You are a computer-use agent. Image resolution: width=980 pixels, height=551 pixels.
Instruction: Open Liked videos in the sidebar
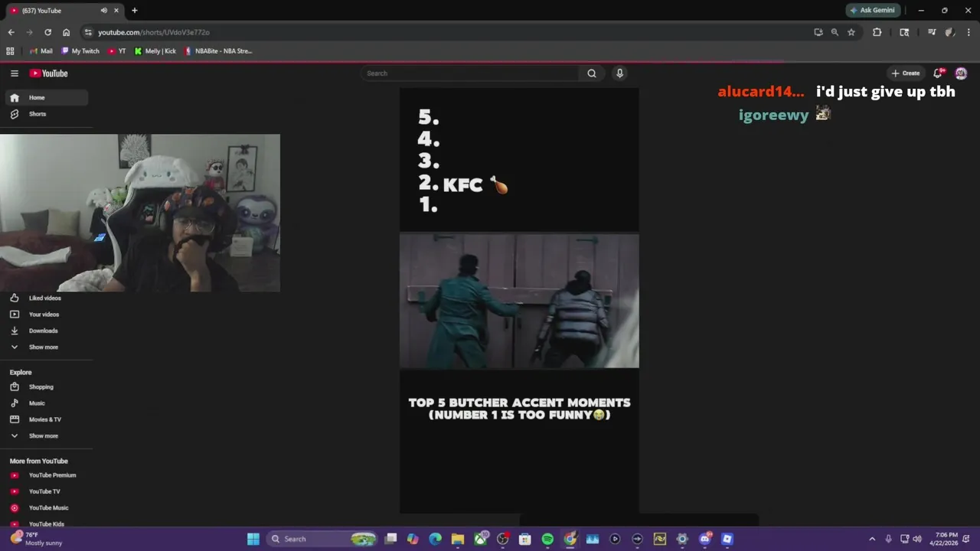[x=46, y=298]
